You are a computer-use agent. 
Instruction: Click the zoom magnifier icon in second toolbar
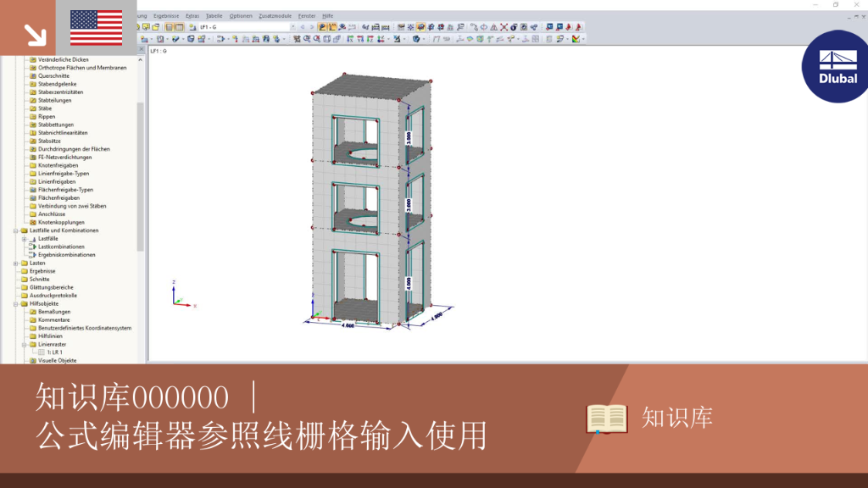point(307,39)
